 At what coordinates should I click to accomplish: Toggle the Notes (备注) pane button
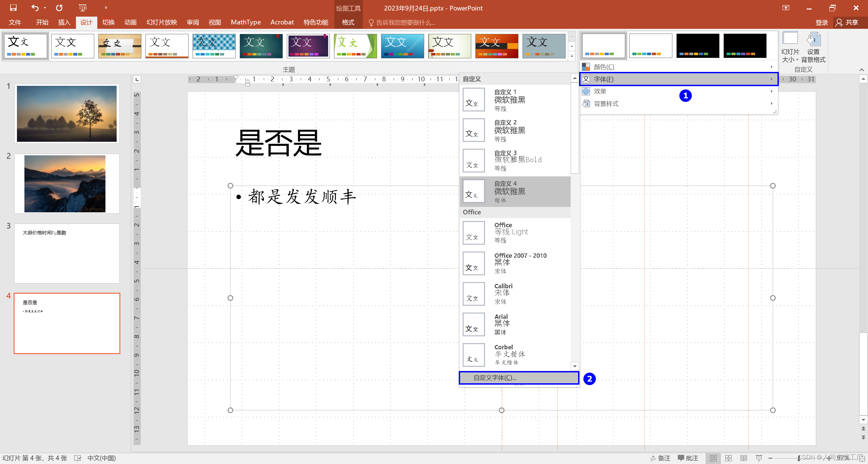click(x=660, y=458)
